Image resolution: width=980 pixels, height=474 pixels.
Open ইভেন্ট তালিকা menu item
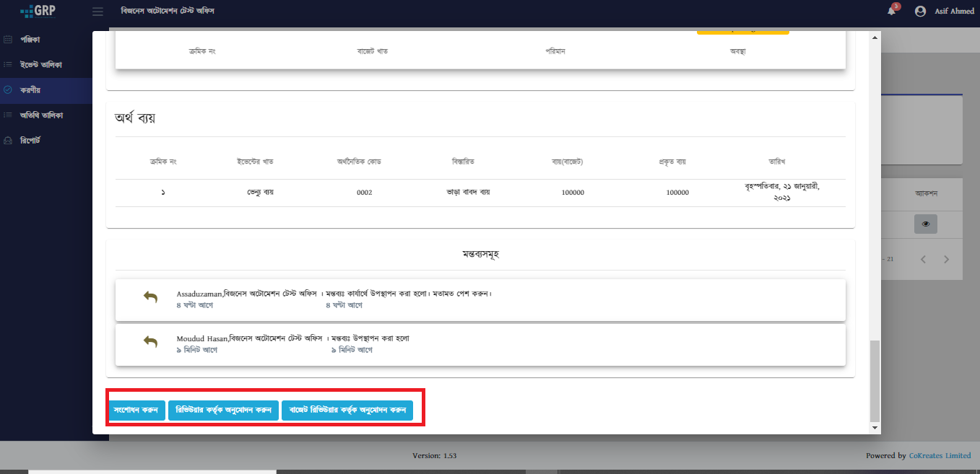pos(41,65)
